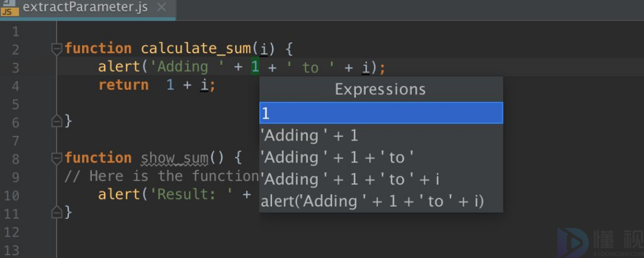Switch to the extractParameter.js tab
The width and height of the screenshot is (644, 258).
coord(85,8)
